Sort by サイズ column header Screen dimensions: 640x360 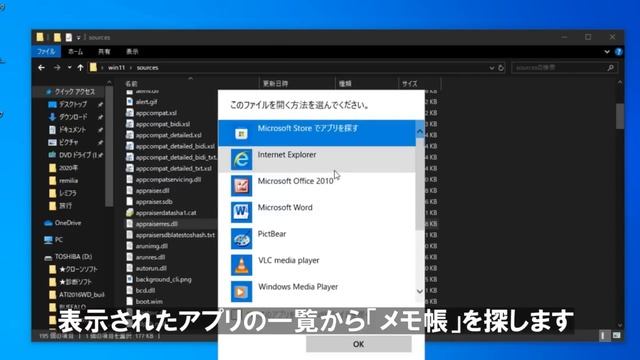click(409, 84)
